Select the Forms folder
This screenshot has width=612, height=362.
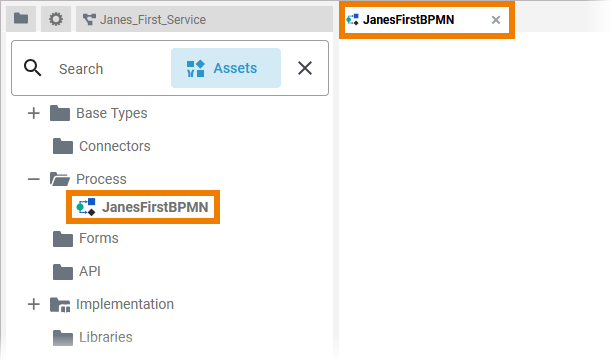click(x=98, y=238)
